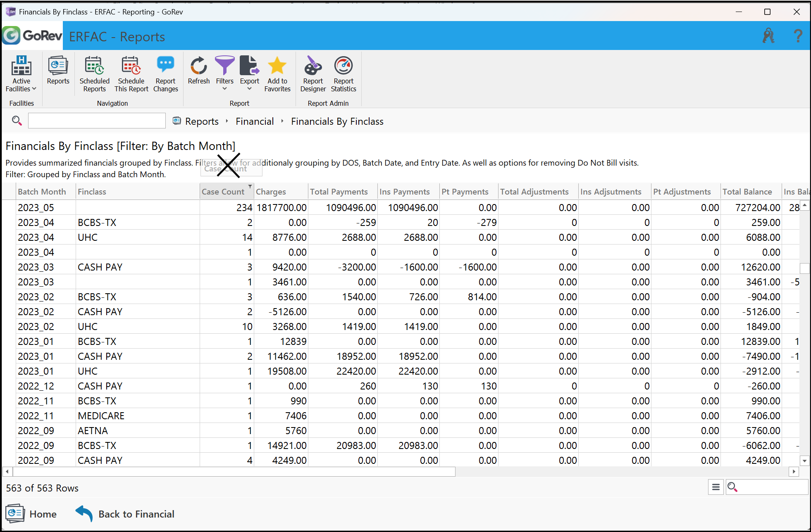Click the -5126.00 charges cell
Viewport: 811px width, 532px height.
click(x=281, y=311)
